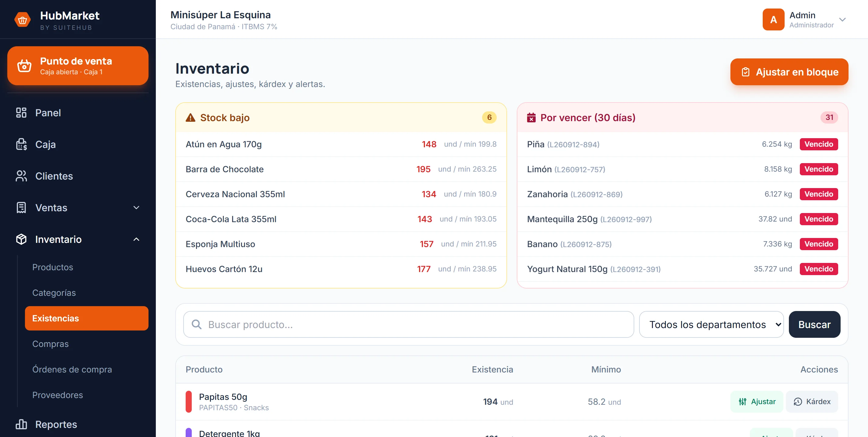Open Órdenes de compra
The height and width of the screenshot is (437, 868).
tap(72, 370)
